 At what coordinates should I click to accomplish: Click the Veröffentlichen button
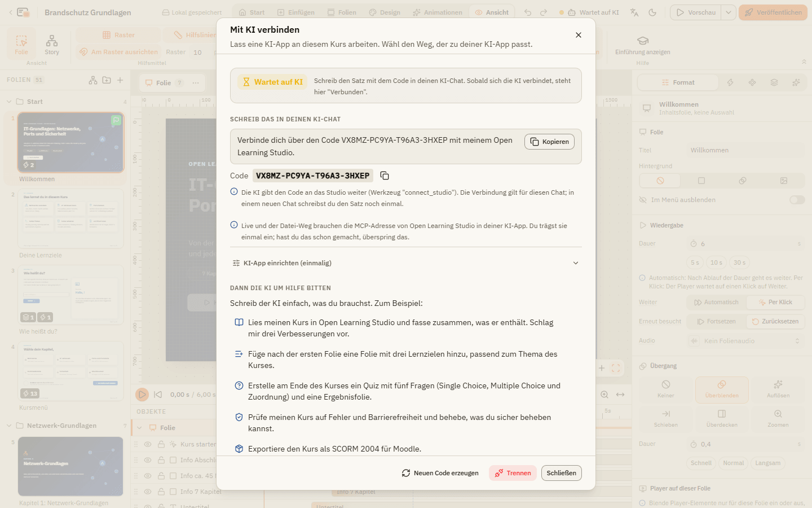[773, 12]
